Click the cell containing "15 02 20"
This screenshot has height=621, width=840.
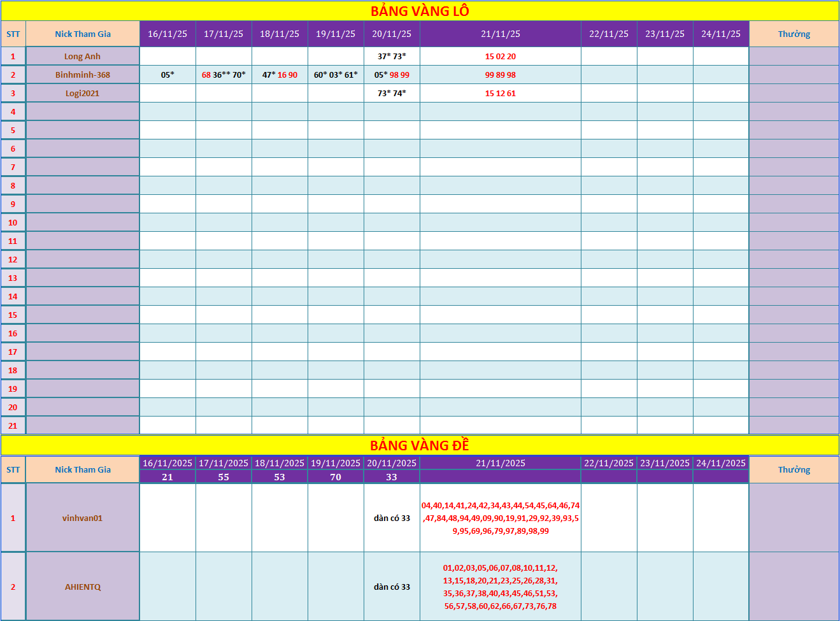[500, 56]
